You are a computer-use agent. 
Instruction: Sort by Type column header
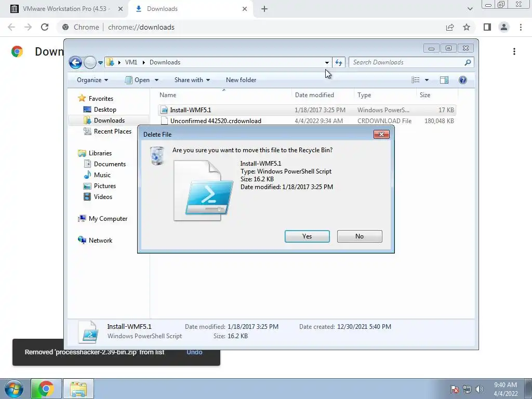[385, 95]
